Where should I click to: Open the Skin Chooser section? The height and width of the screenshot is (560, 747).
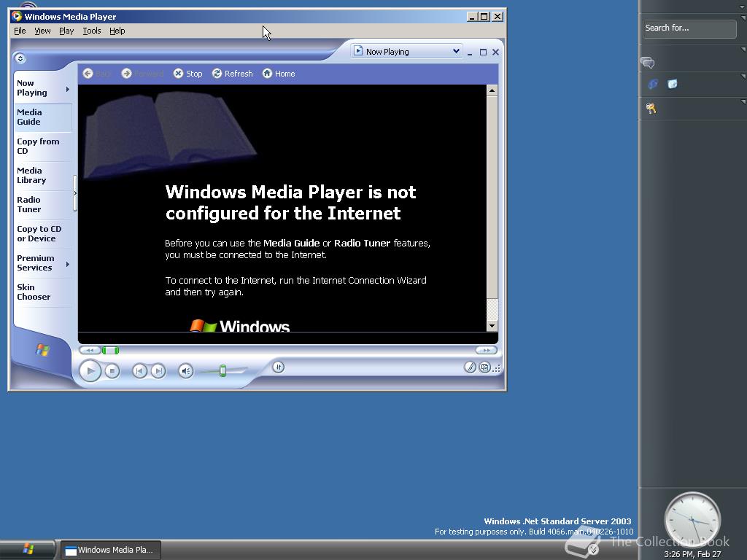(43, 292)
